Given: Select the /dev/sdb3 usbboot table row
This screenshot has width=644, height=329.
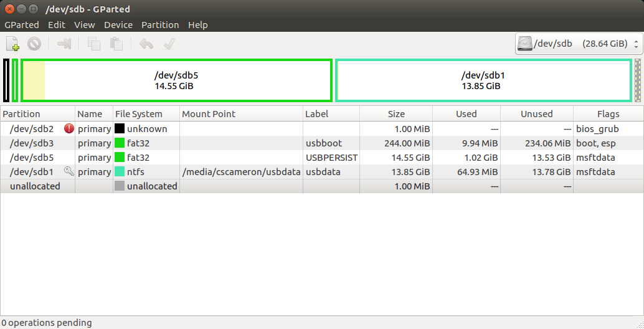Looking at the screenshot, I should coord(321,143).
